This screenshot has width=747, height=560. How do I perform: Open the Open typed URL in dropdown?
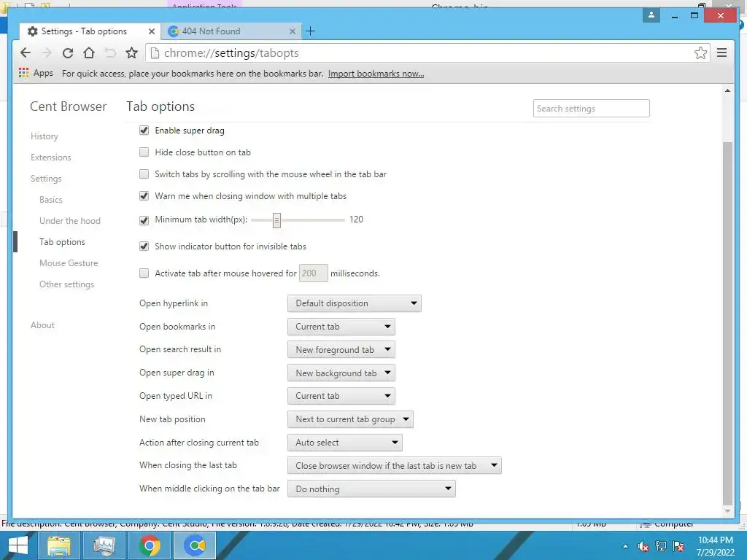(x=341, y=396)
